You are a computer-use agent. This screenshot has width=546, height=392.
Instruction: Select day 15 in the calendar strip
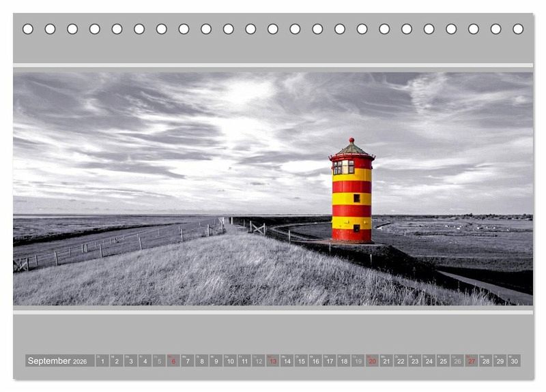click(301, 361)
